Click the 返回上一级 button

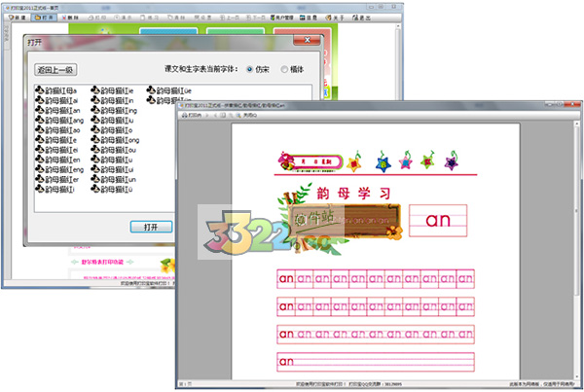[55, 70]
